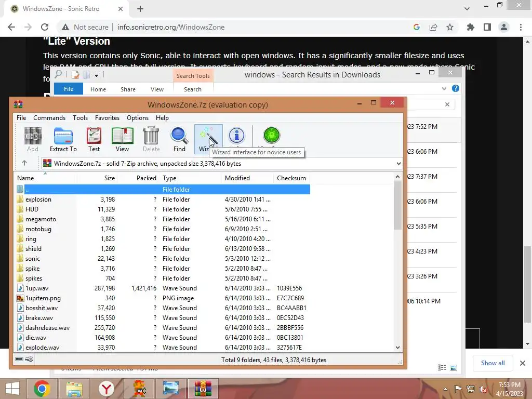
Task: Switch to the Share tab in Explorer
Action: point(128,89)
